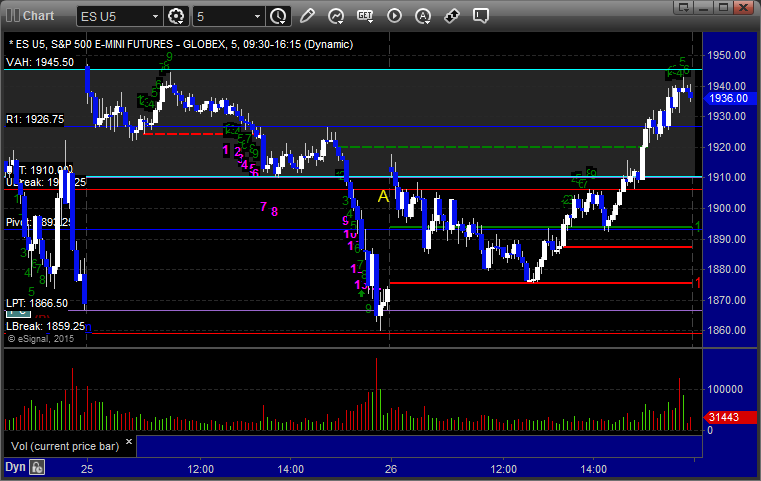
Task: Click the LPT: 1866.50 label
Action: coord(37,303)
